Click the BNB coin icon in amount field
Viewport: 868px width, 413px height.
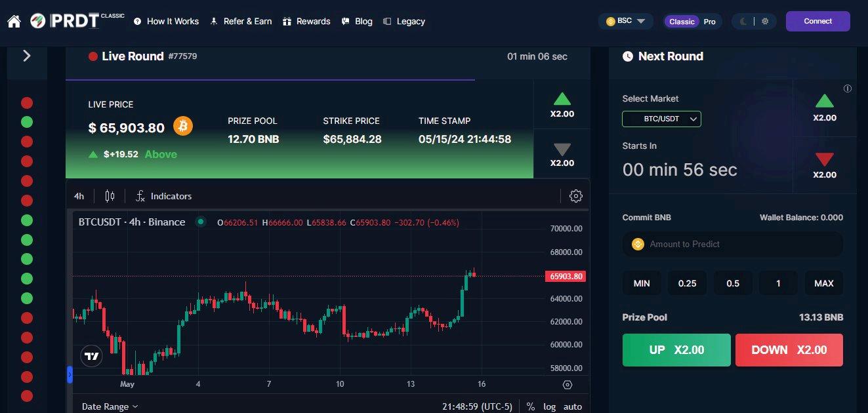coord(638,244)
